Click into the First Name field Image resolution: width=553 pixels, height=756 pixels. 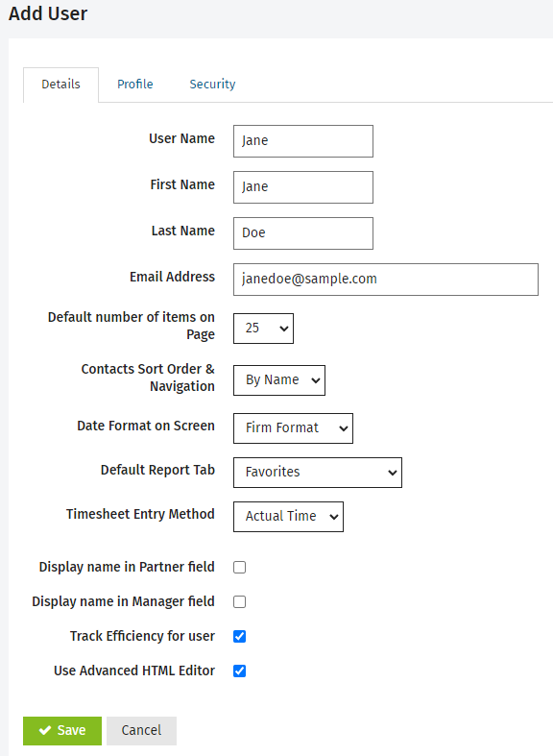[303, 187]
